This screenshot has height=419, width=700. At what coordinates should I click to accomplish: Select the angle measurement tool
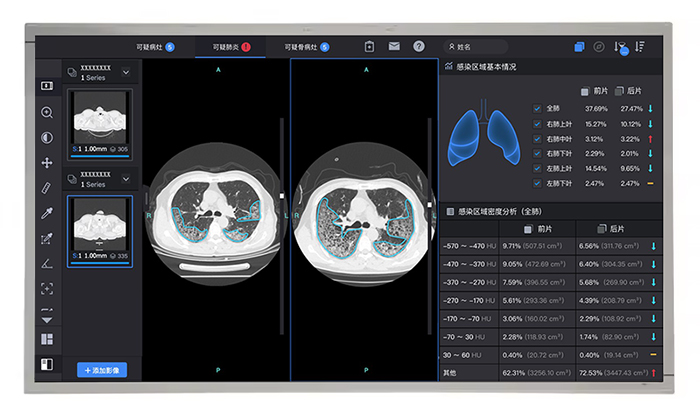[47, 264]
